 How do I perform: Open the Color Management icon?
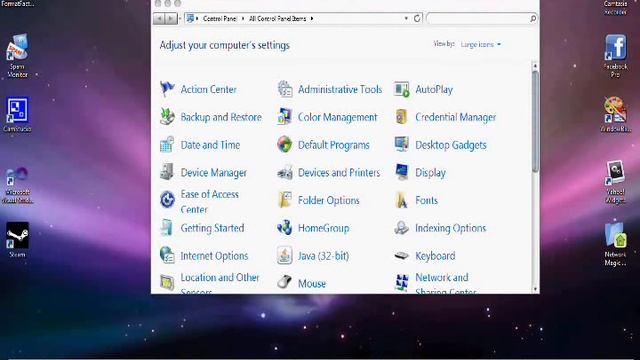285,117
